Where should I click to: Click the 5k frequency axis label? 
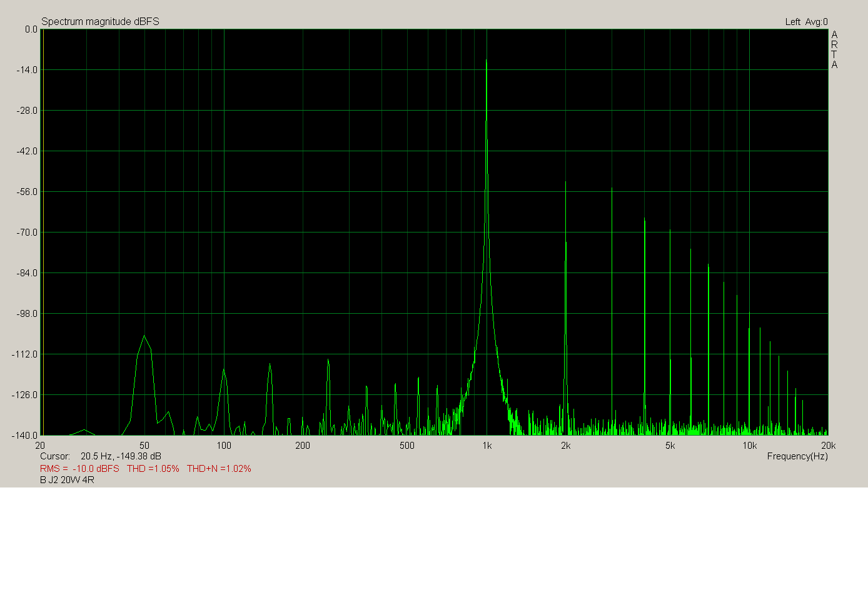[x=670, y=446]
